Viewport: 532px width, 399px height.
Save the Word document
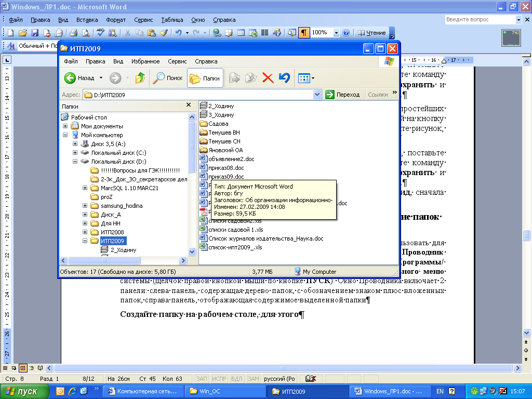[x=35, y=33]
